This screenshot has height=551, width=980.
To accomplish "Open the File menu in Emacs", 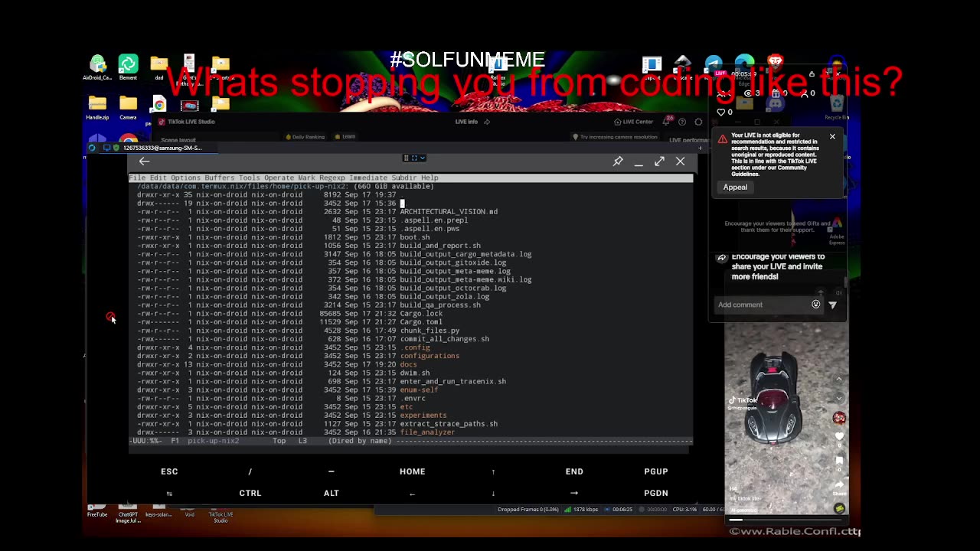I will click(x=137, y=178).
